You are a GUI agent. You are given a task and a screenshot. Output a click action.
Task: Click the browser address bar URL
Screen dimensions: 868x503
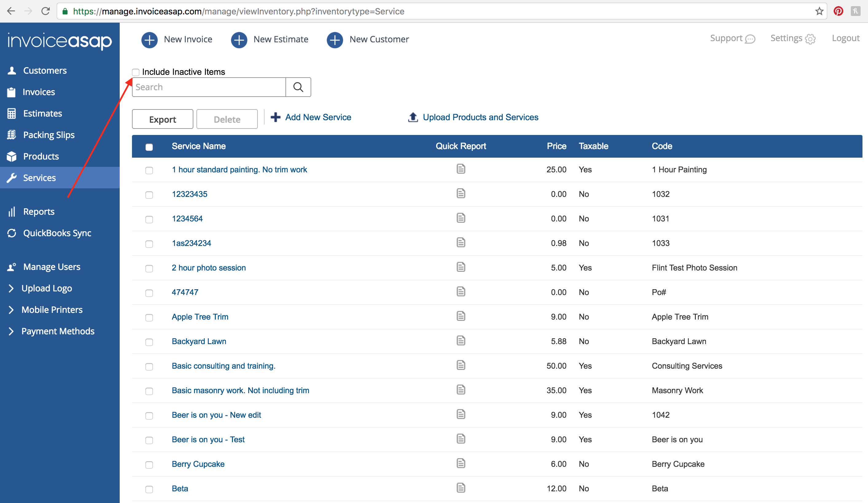[238, 11]
